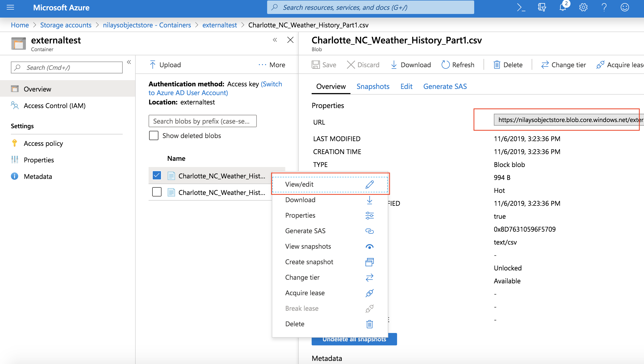This screenshot has height=364, width=644.
Task: Collapse the externaltest container blade
Action: pos(275,40)
